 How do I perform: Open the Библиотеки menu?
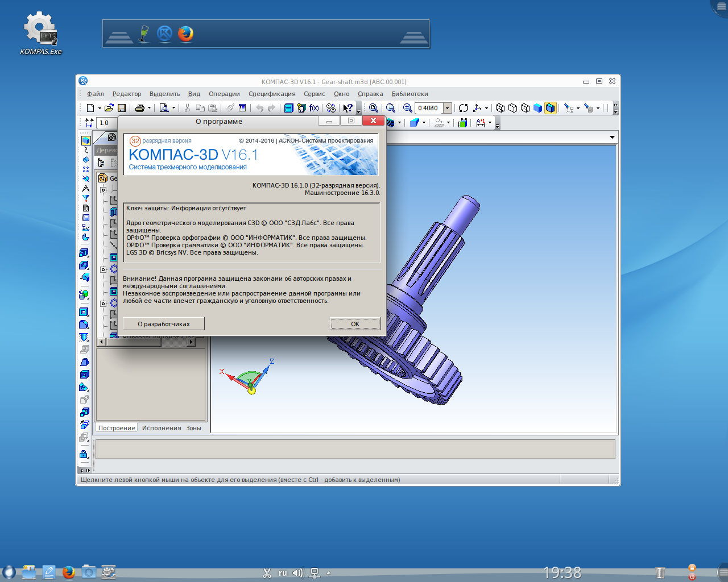[409, 94]
